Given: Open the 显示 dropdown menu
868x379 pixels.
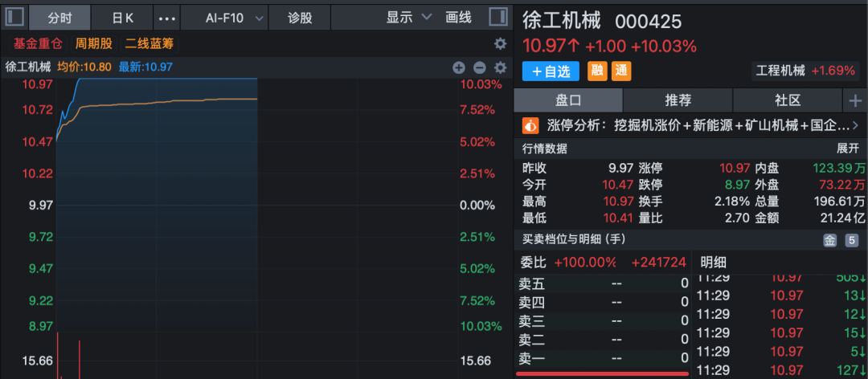Looking at the screenshot, I should point(408,18).
